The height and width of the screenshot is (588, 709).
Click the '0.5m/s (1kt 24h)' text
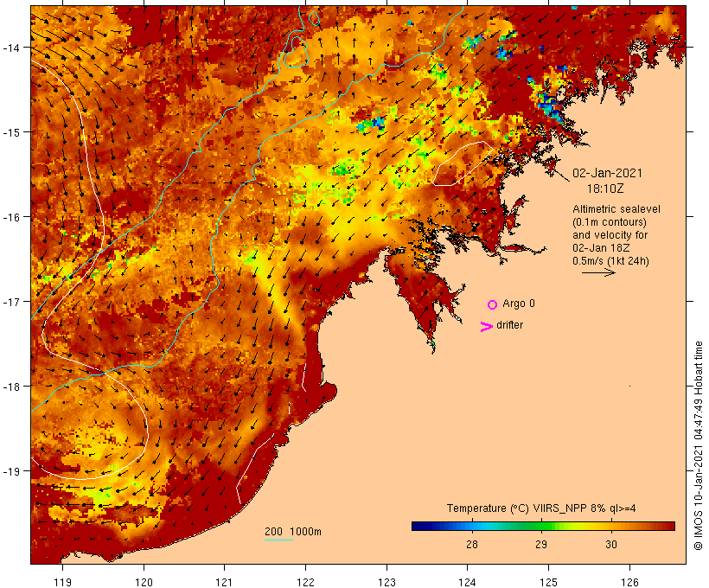pos(610,261)
